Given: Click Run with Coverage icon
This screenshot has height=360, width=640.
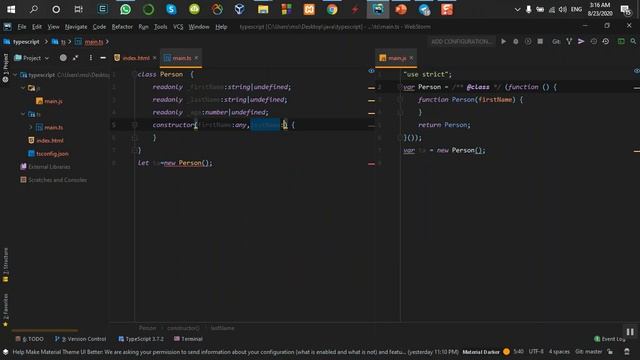Looking at the screenshot, I should pyautogui.click(x=528, y=41).
